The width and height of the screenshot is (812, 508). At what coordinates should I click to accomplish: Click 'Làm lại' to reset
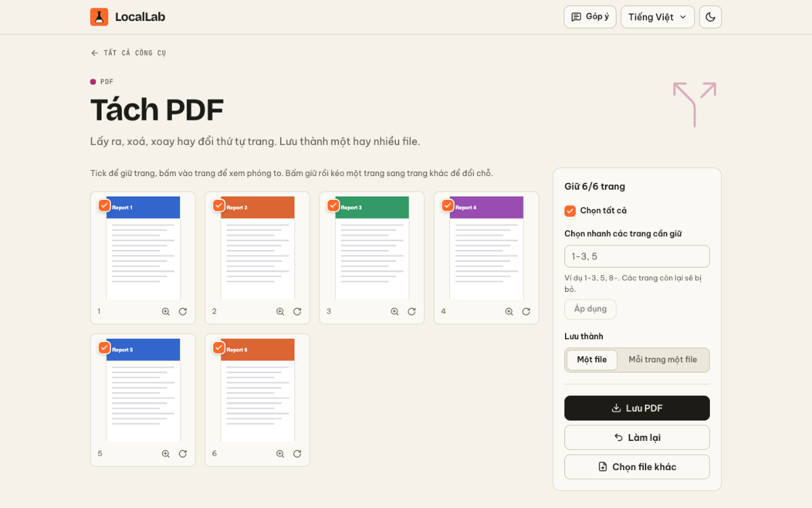click(637, 438)
